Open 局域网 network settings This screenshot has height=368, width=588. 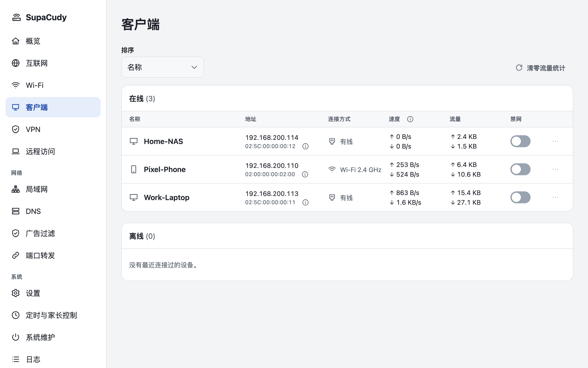[53, 189]
